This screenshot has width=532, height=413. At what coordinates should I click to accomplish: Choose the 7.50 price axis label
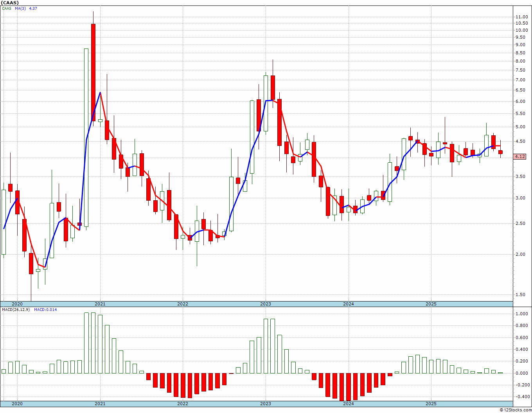pyautogui.click(x=521, y=70)
